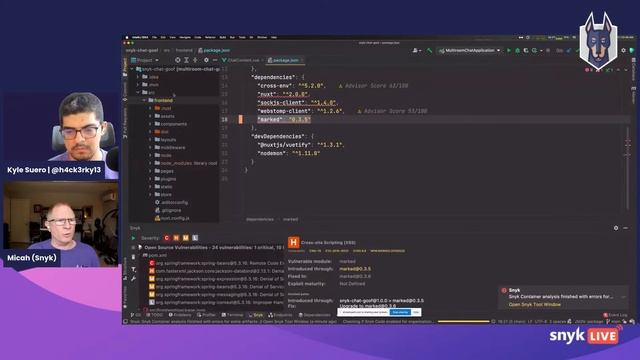Select the medium spring-messaging Denial of Service row
Viewport: 640px width, 360px height.
coord(216,294)
